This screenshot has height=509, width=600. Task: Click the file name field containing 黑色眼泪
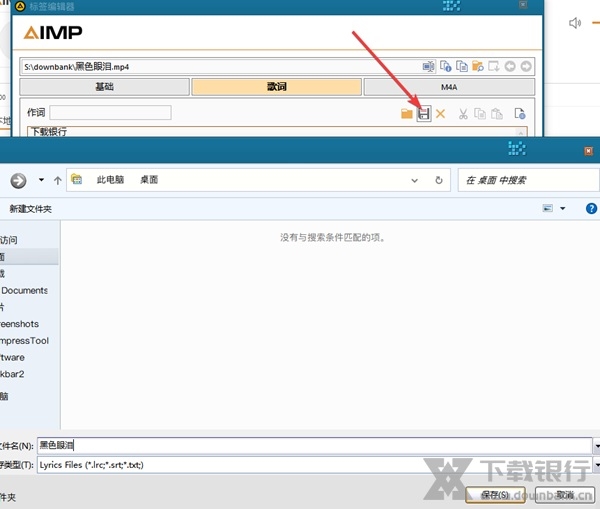[315, 445]
